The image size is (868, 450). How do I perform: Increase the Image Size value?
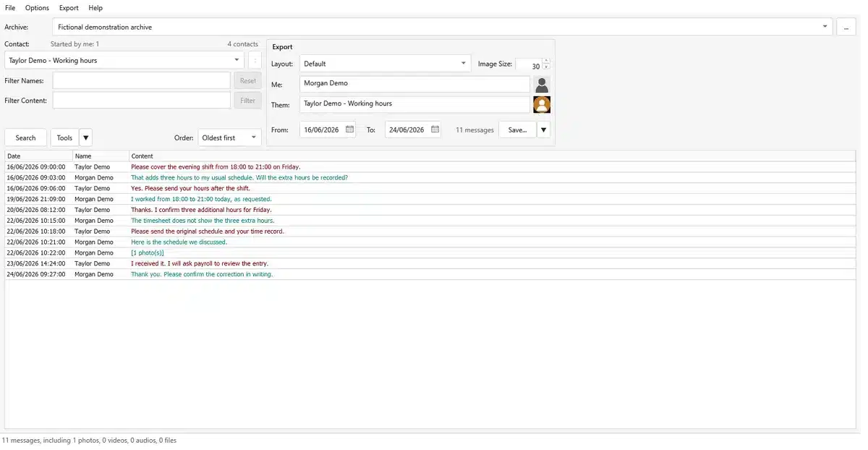coord(546,61)
